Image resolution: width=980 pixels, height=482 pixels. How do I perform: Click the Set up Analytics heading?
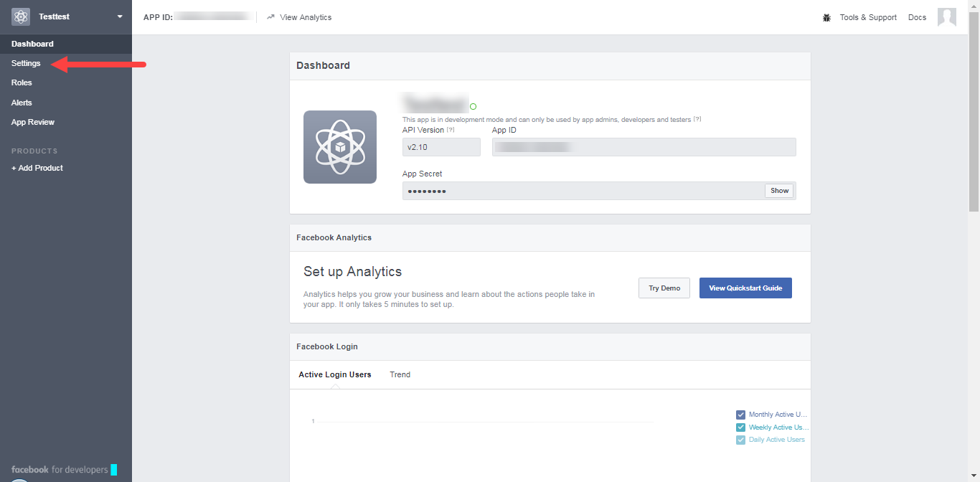[x=352, y=272]
